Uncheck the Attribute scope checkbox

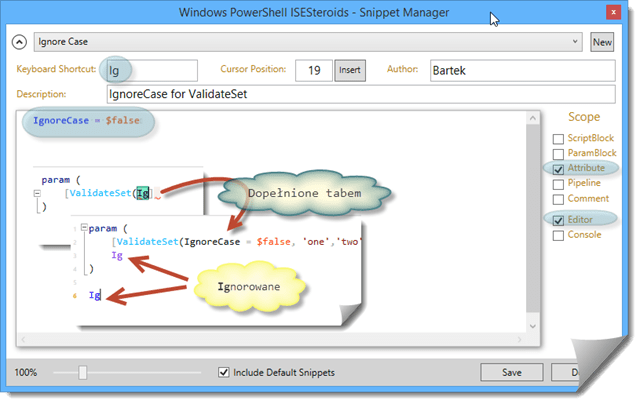pyautogui.click(x=559, y=168)
